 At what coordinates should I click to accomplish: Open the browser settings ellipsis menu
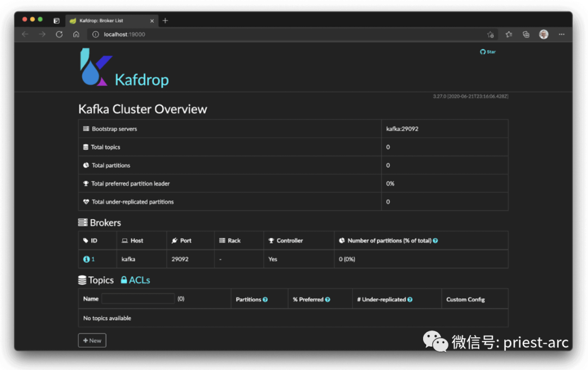click(561, 34)
